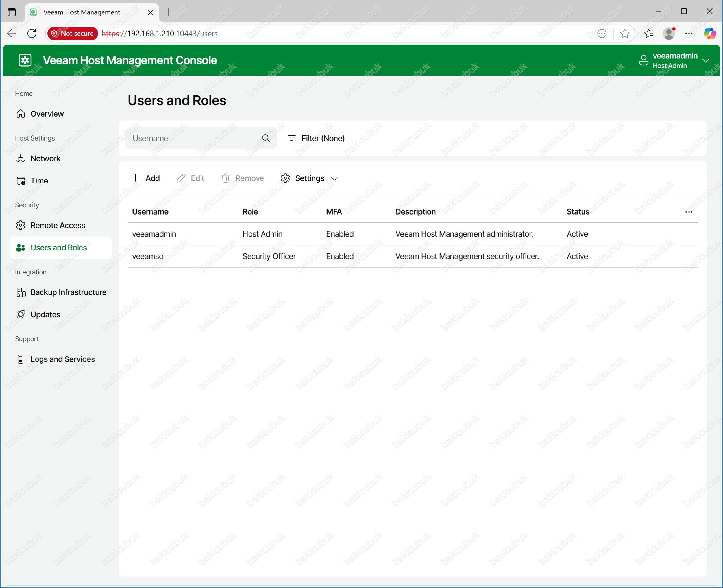
Task: Click veeamso row Active status cell
Action: (578, 256)
